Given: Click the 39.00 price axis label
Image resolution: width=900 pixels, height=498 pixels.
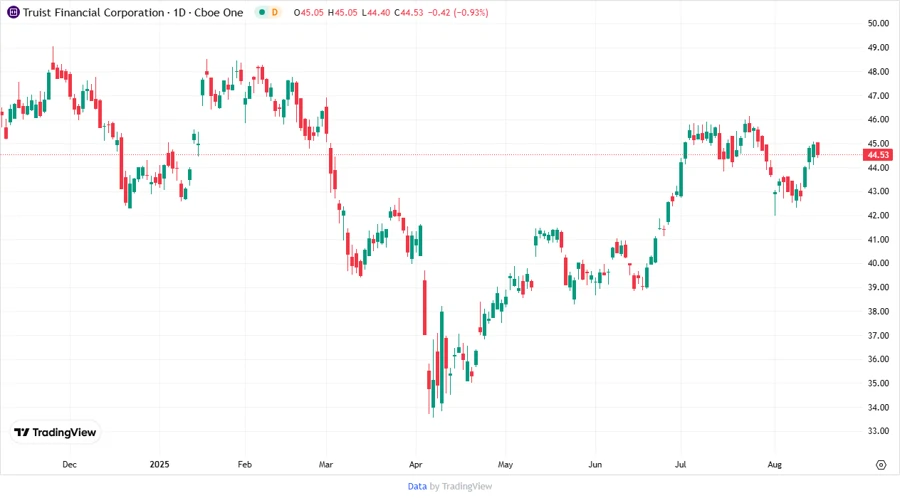Looking at the screenshot, I should point(878,287).
